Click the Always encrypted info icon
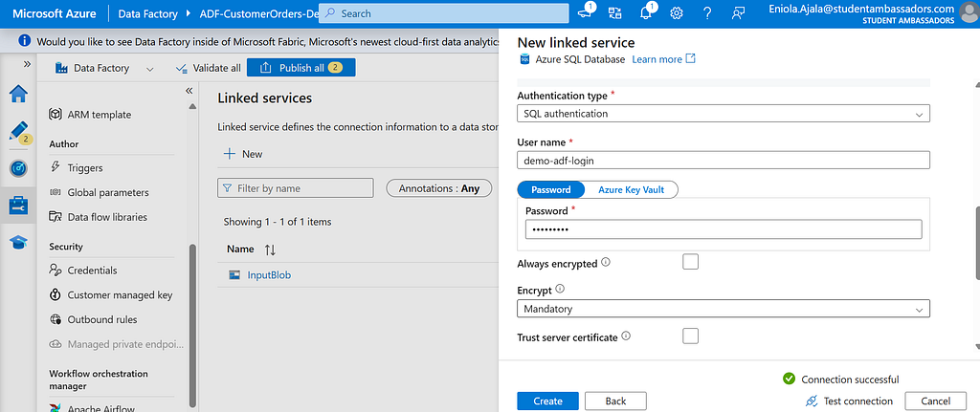This screenshot has height=412, width=980. click(606, 263)
